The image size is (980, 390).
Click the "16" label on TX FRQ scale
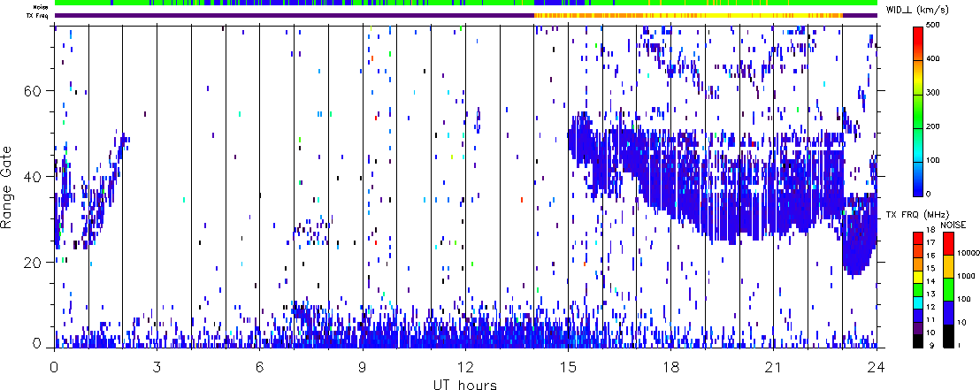[930, 256]
